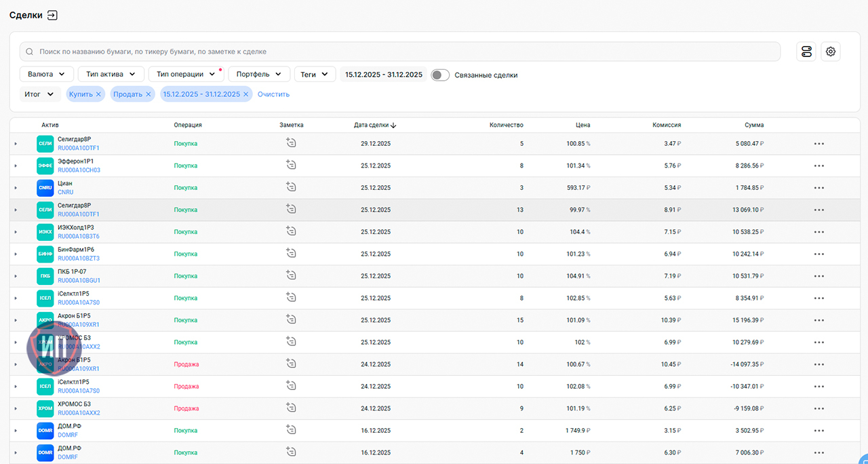Screen dimensions: 868x464
Task: Open the Тип актива dropdown
Action: tap(111, 74)
